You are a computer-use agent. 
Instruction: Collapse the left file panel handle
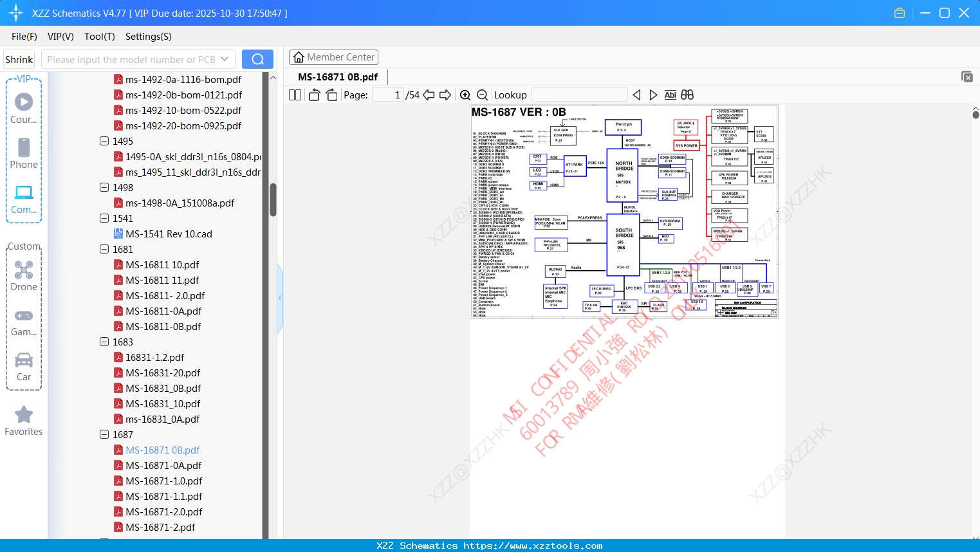point(280,298)
